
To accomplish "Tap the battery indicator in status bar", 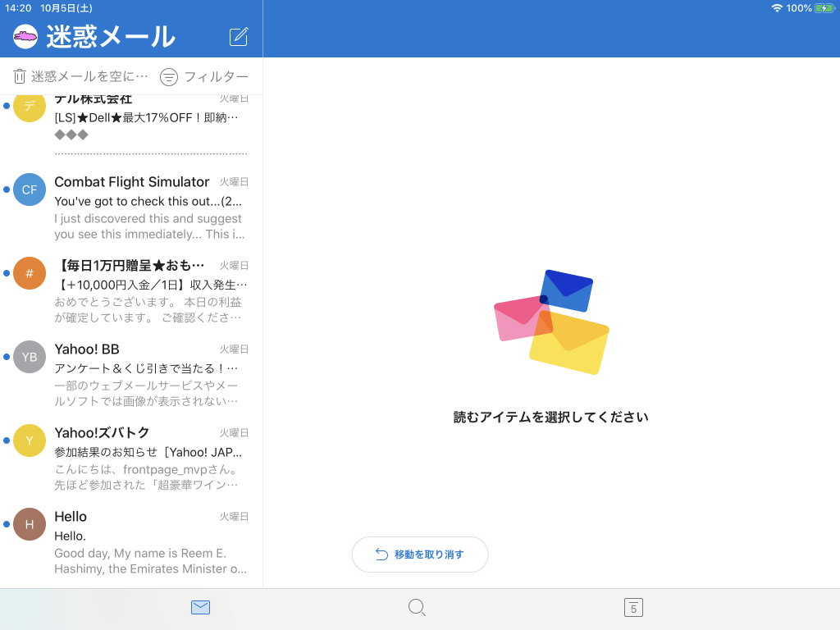I will (824, 8).
